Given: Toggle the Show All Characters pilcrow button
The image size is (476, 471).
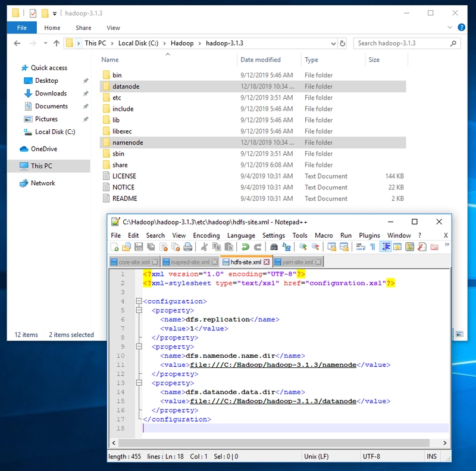Looking at the screenshot, I should pyautogui.click(x=373, y=247).
